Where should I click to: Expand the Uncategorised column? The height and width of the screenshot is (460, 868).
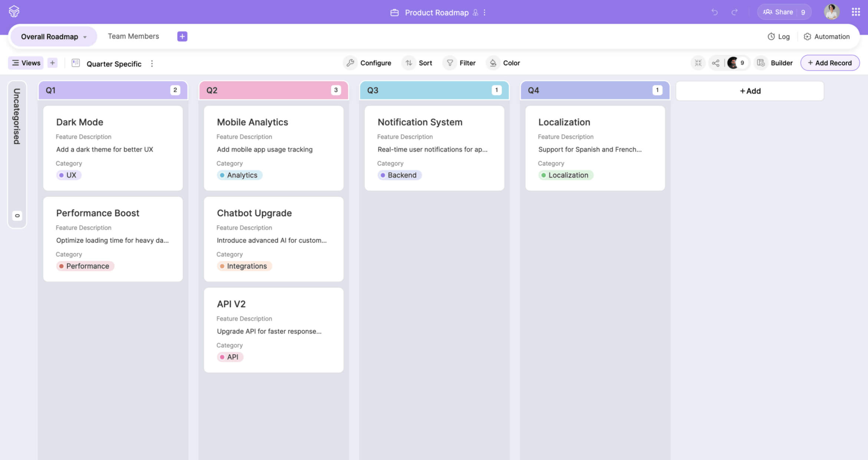click(17, 154)
